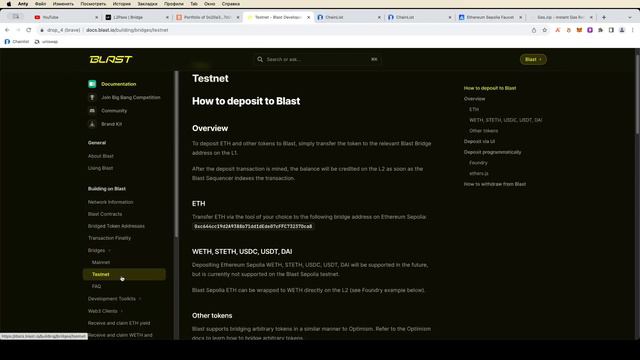This screenshot has height=360, width=640.
Task: Copy the Sepolia bridge address code
Action: (x=253, y=227)
